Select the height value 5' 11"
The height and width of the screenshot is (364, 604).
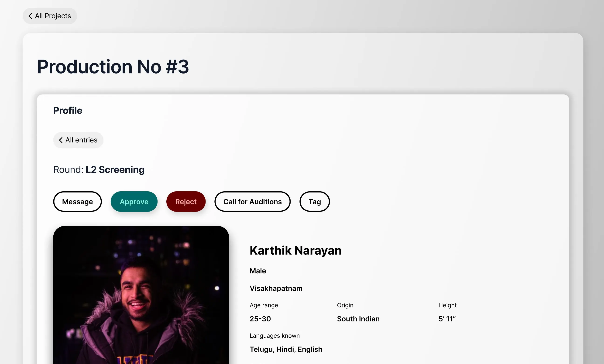click(447, 319)
